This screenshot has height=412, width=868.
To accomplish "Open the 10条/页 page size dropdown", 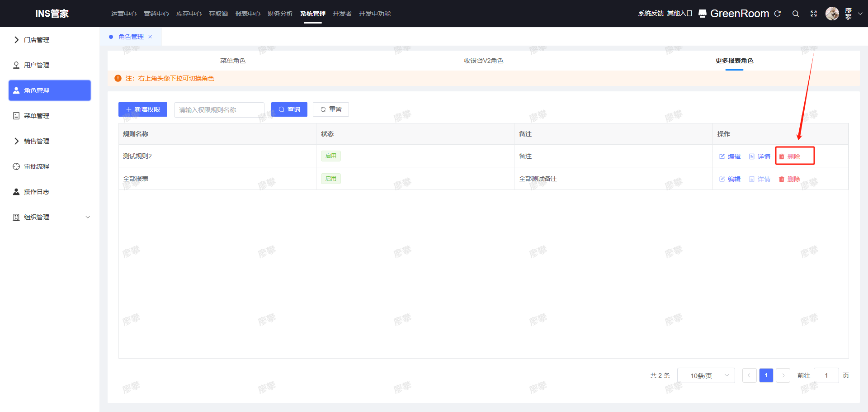I will tap(706, 375).
